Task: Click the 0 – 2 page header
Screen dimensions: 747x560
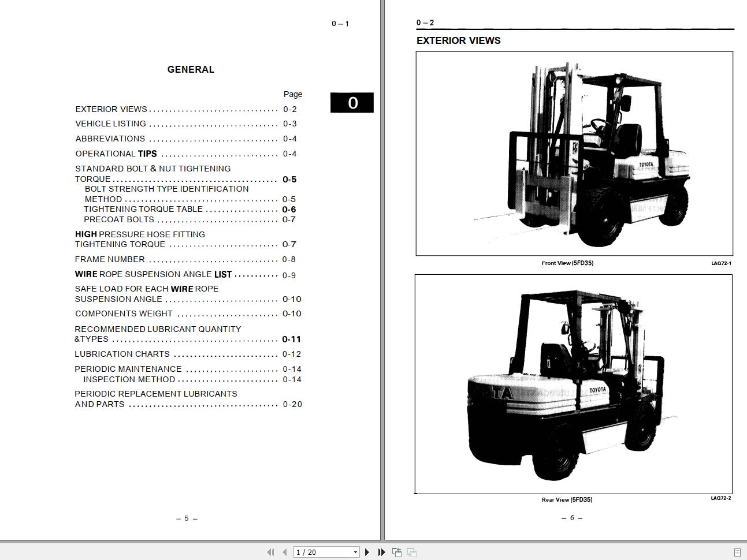Action: 425,23
